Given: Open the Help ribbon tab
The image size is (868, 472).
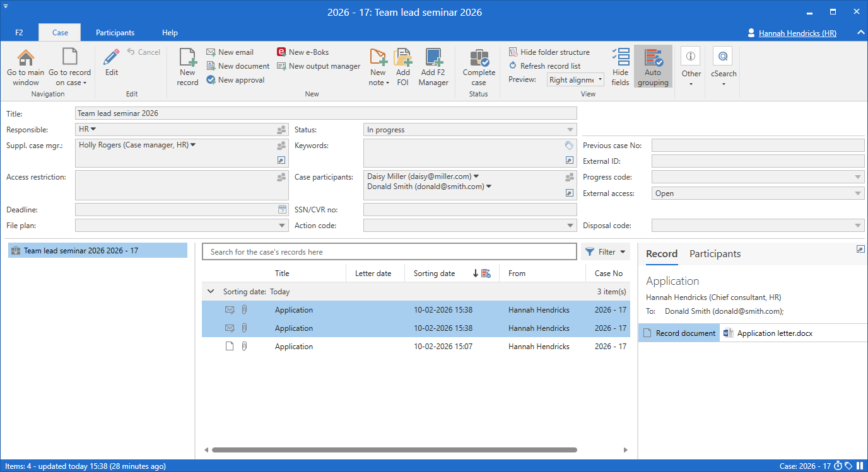Looking at the screenshot, I should (170, 33).
